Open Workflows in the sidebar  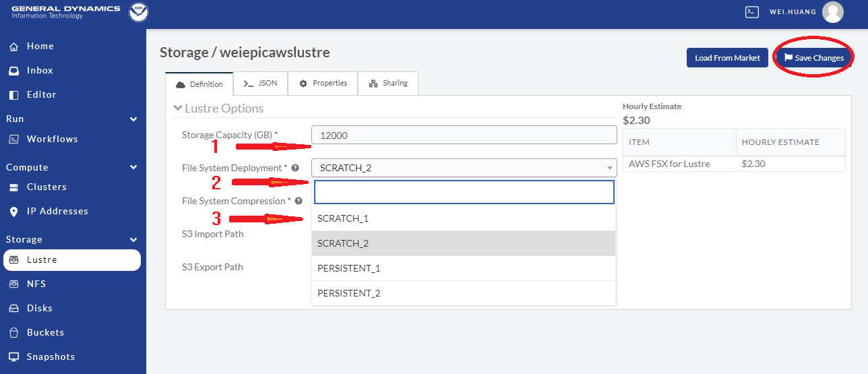point(52,139)
